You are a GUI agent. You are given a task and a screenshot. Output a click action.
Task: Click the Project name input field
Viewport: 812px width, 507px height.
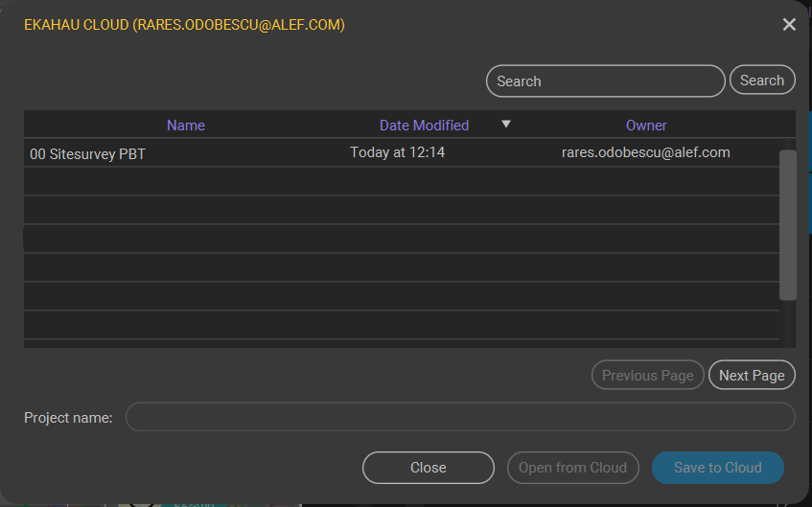tap(460, 417)
